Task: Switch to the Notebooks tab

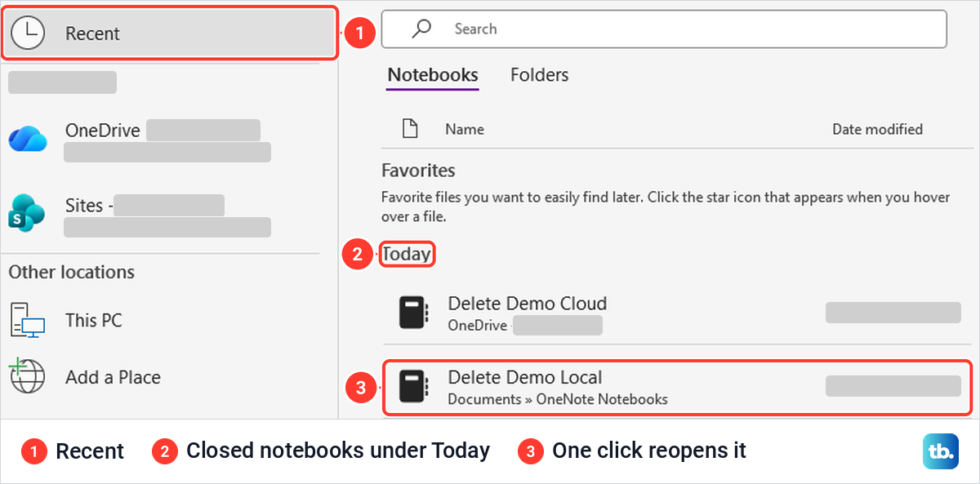Action: tap(433, 75)
